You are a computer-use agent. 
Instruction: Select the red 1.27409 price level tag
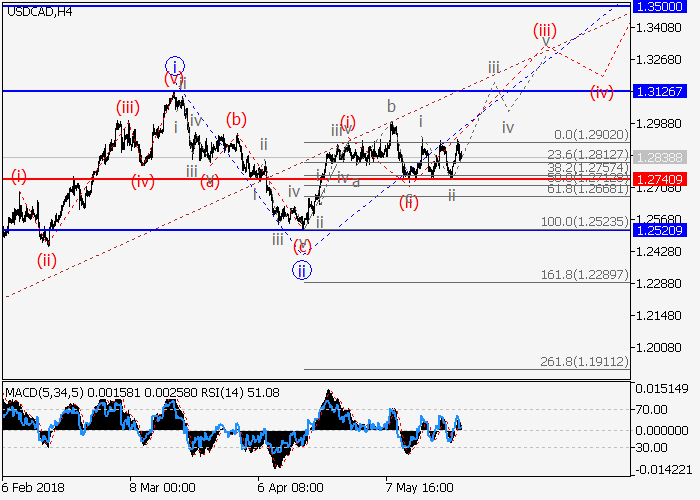[x=663, y=179]
